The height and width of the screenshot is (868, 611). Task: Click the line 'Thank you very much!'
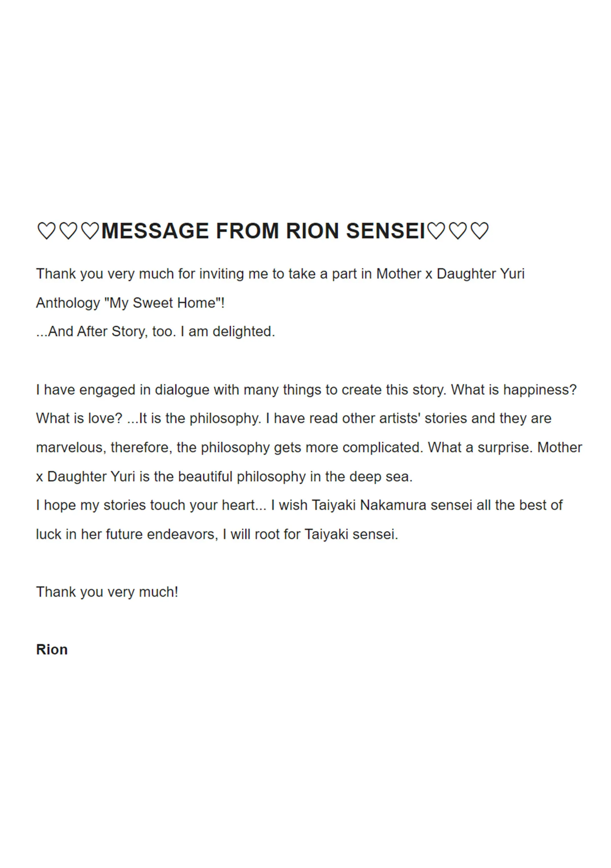tap(107, 592)
